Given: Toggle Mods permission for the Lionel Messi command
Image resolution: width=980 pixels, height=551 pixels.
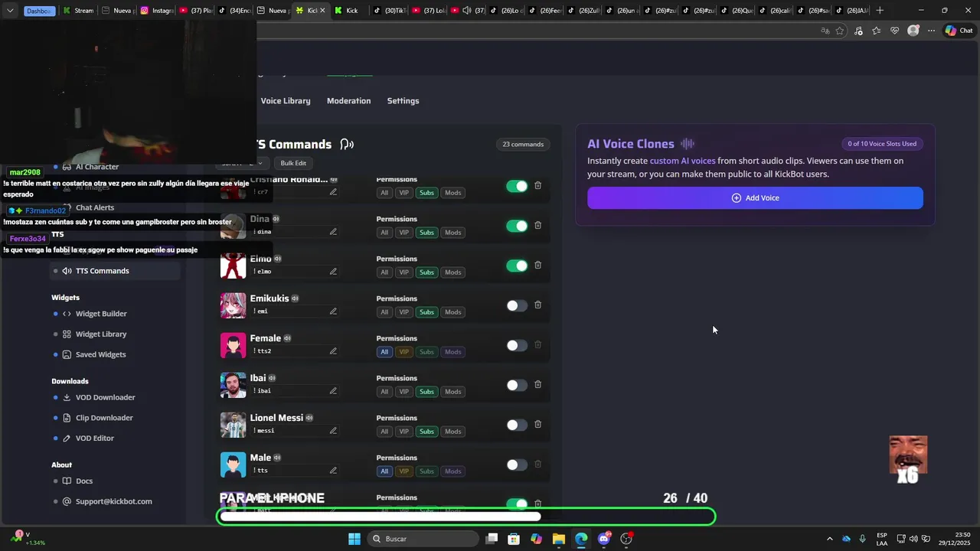Looking at the screenshot, I should pyautogui.click(x=453, y=432).
